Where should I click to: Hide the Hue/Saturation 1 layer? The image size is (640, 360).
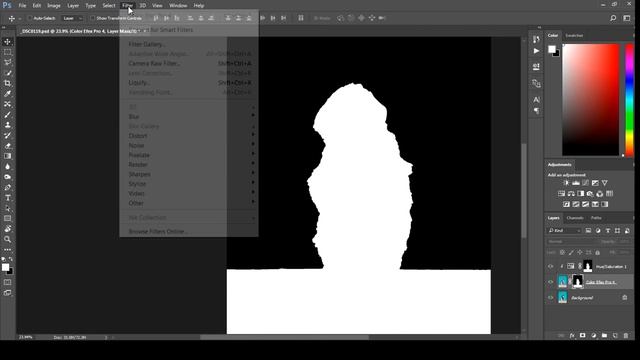pyautogui.click(x=551, y=267)
